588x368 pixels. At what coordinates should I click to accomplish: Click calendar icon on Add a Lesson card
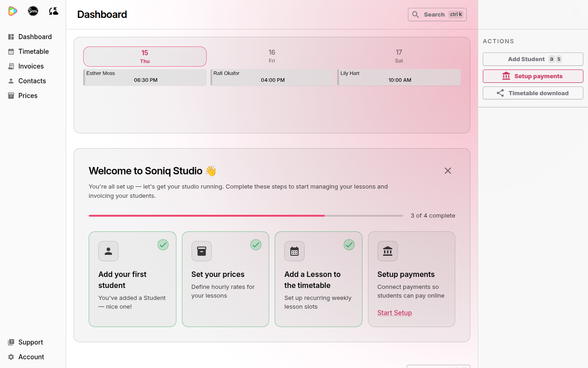[294, 251]
